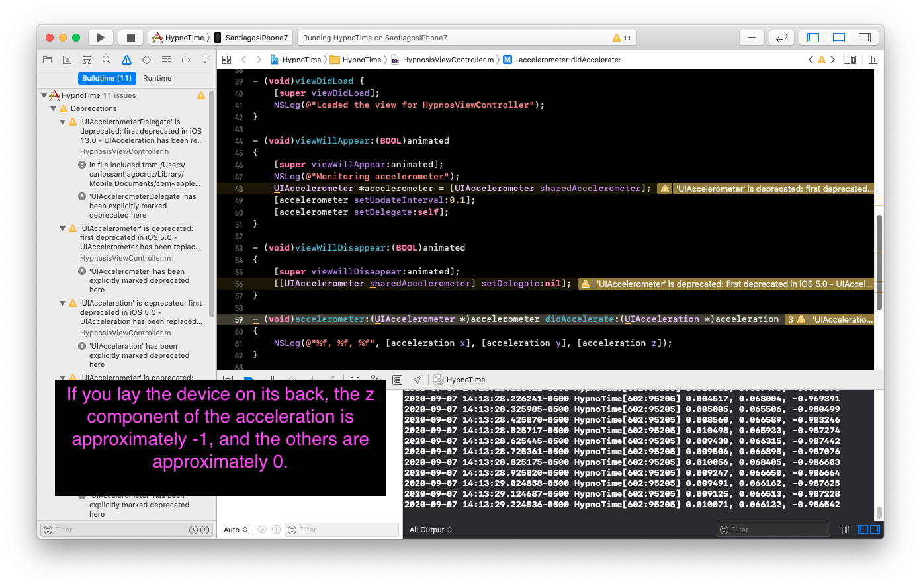Click warning icon on line 48

pyautogui.click(x=664, y=189)
